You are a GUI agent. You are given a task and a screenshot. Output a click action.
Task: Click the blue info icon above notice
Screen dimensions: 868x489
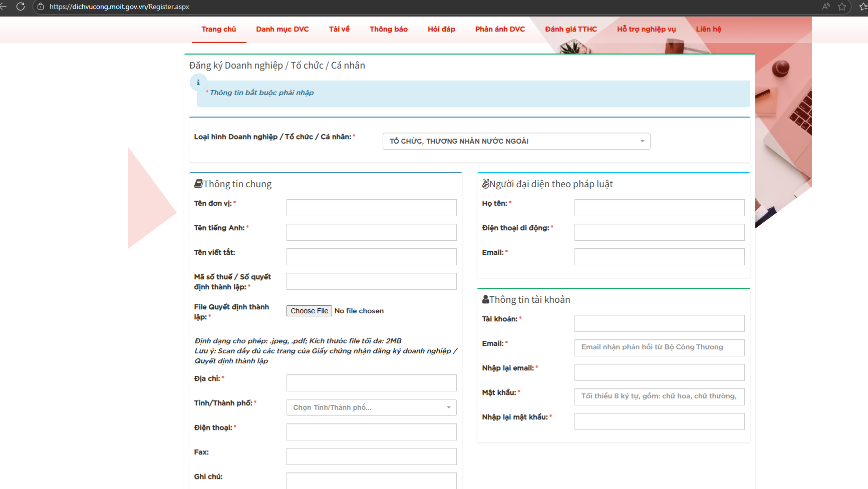point(198,83)
